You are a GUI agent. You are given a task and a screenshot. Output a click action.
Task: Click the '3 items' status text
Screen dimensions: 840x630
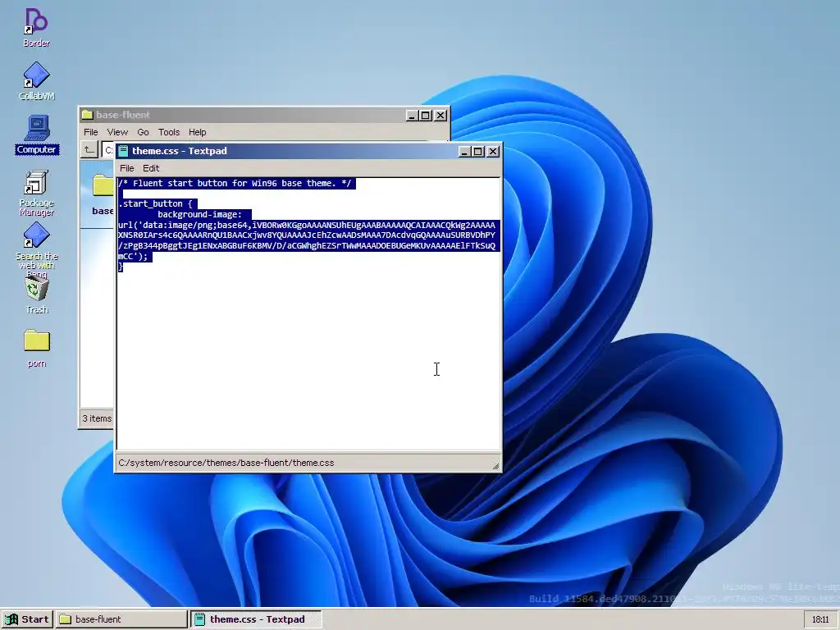point(97,418)
